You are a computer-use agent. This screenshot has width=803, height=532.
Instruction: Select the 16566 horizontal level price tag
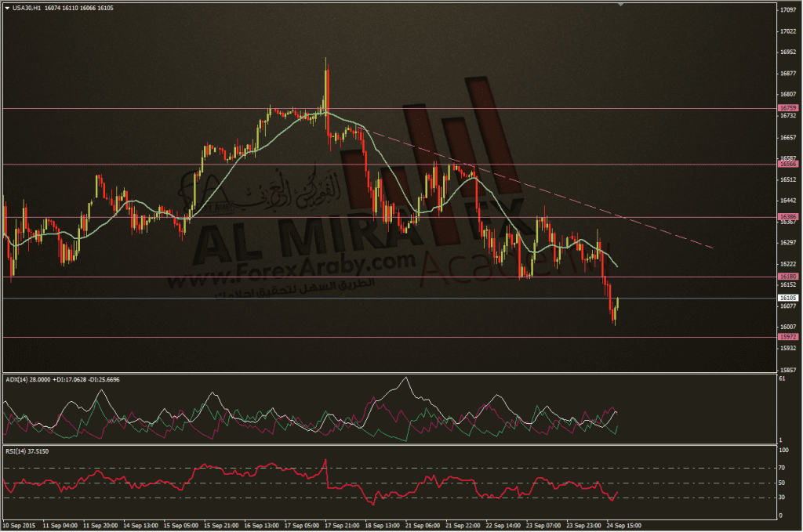point(787,164)
